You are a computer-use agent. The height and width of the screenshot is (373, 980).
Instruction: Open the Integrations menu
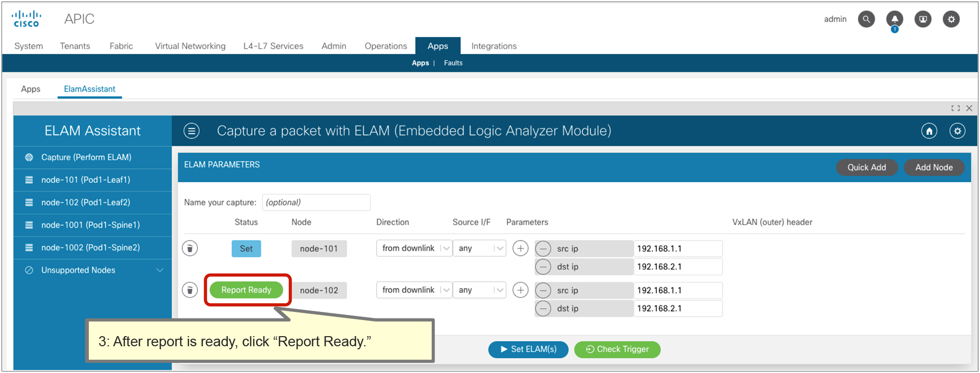(494, 46)
